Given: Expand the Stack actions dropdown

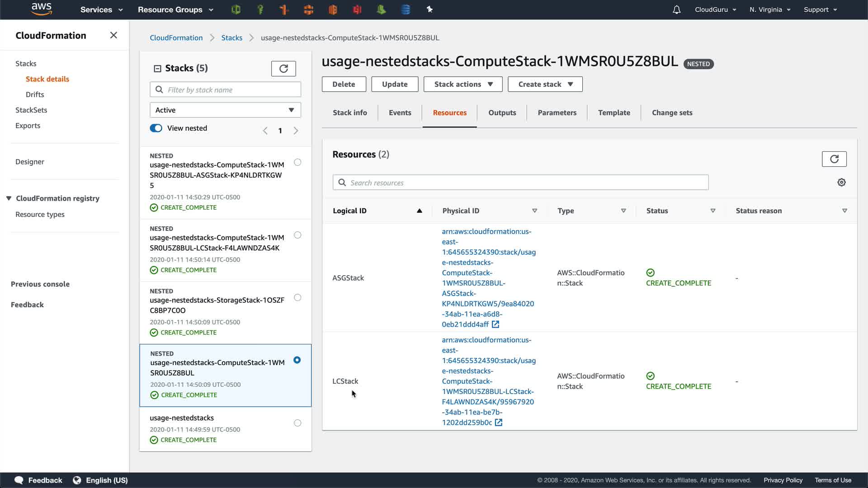Looking at the screenshot, I should tap(463, 84).
